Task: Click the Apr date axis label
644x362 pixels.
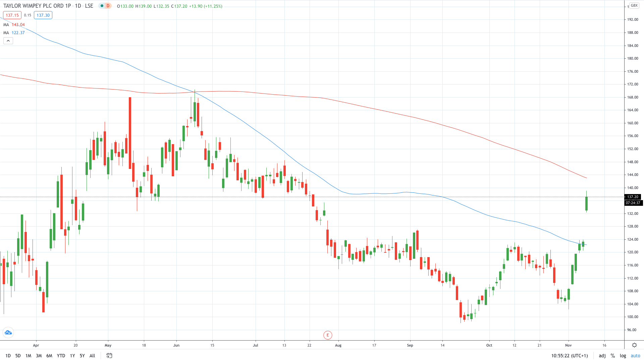Action: pyautogui.click(x=36, y=345)
